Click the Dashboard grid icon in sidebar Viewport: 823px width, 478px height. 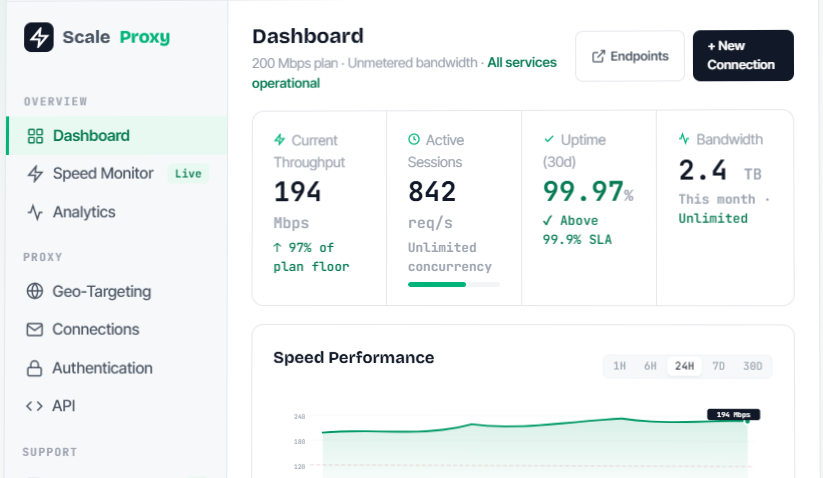[x=35, y=136]
